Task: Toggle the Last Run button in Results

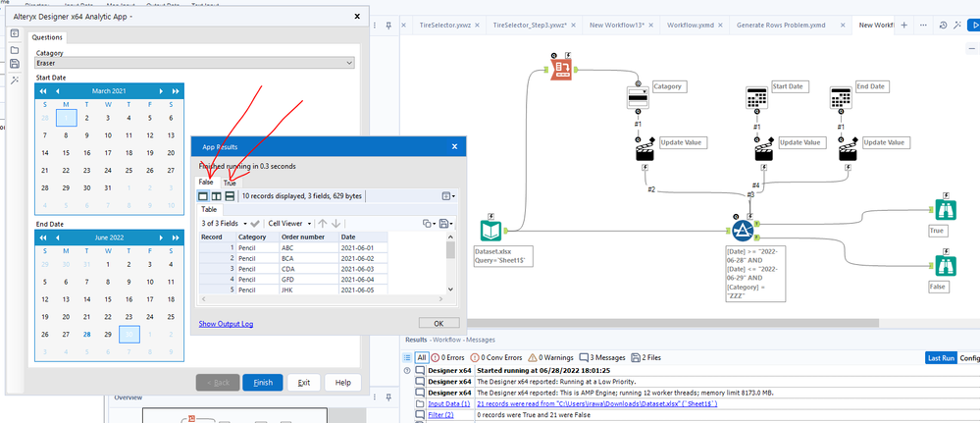Action: [x=941, y=358]
